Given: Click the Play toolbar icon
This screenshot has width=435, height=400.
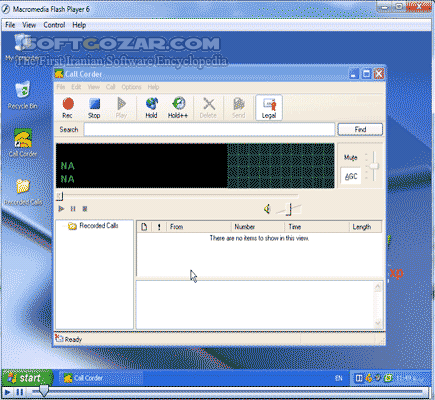Looking at the screenshot, I should click(121, 107).
